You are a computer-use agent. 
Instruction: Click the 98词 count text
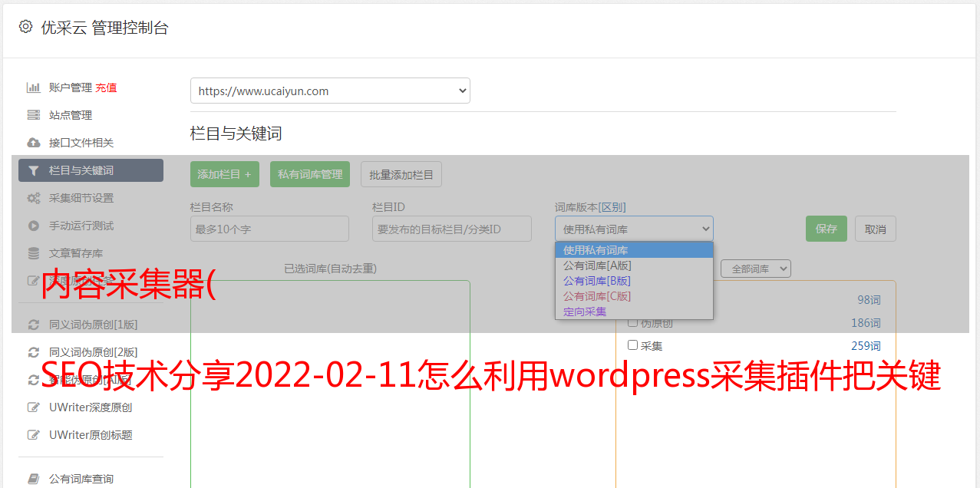(869, 300)
